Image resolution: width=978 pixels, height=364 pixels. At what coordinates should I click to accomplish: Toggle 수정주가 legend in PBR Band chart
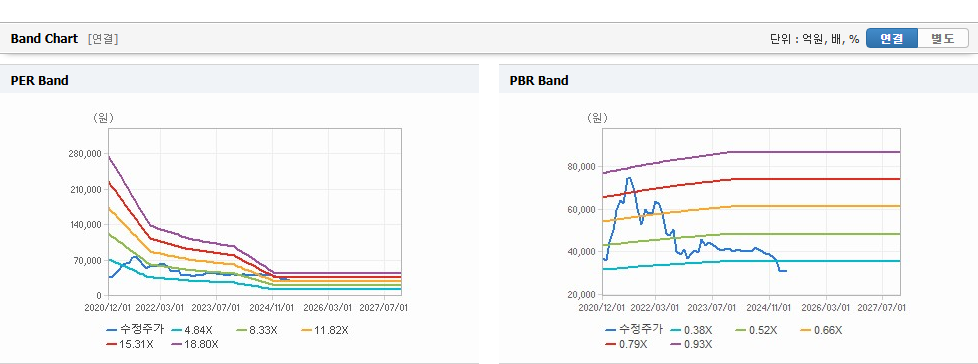634,330
